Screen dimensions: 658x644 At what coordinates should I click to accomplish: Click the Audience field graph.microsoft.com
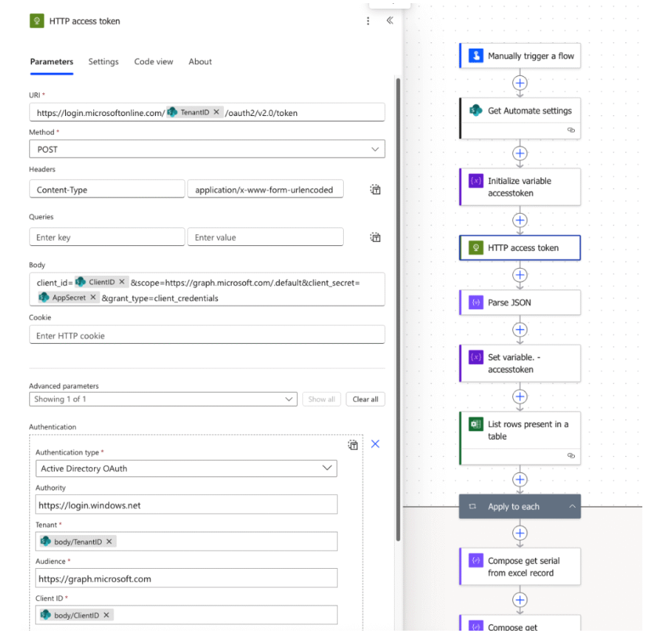tap(186, 578)
